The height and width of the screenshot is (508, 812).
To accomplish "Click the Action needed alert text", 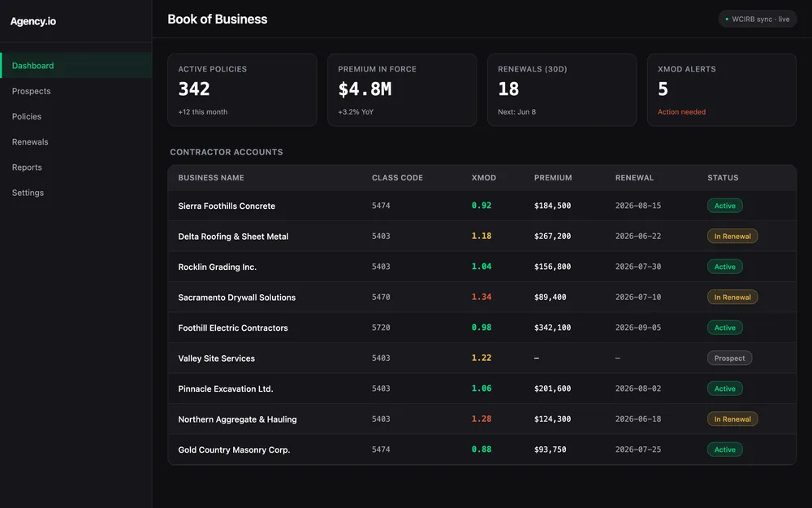I will click(x=681, y=112).
